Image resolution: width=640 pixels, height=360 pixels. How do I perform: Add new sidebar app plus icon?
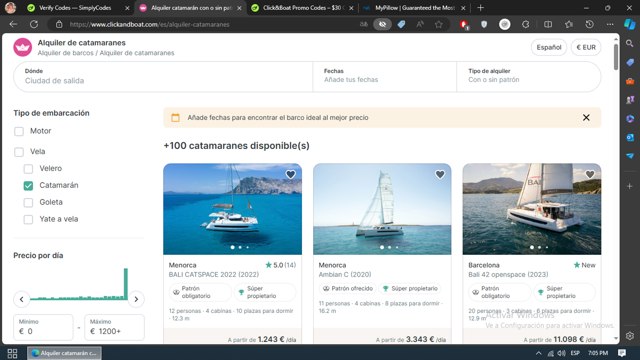point(630,186)
